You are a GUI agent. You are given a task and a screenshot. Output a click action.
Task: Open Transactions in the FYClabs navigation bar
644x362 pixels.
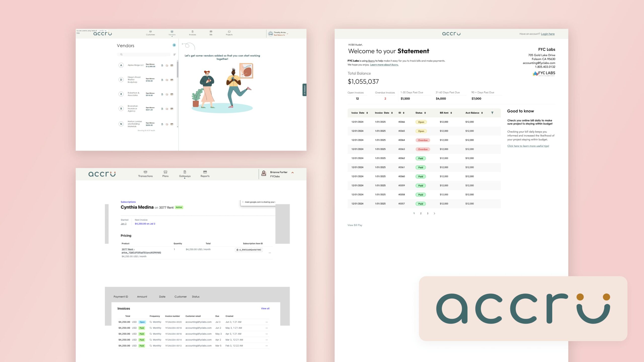click(145, 174)
